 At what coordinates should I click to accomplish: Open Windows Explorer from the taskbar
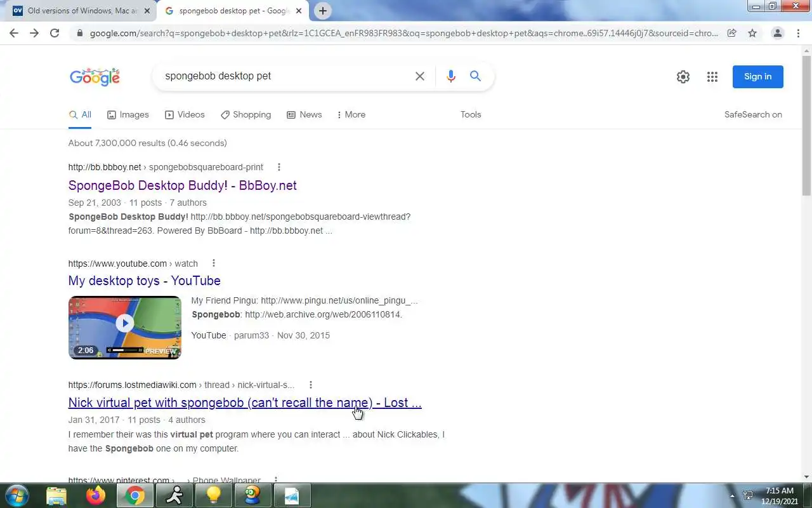(56, 495)
